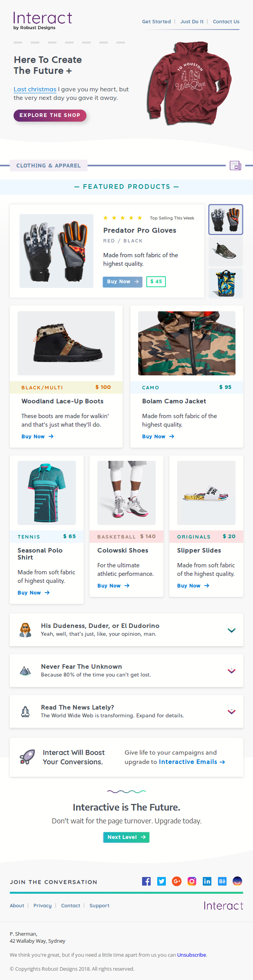Go to Contact Us in the header
This screenshot has height=980, width=253.
click(x=226, y=22)
